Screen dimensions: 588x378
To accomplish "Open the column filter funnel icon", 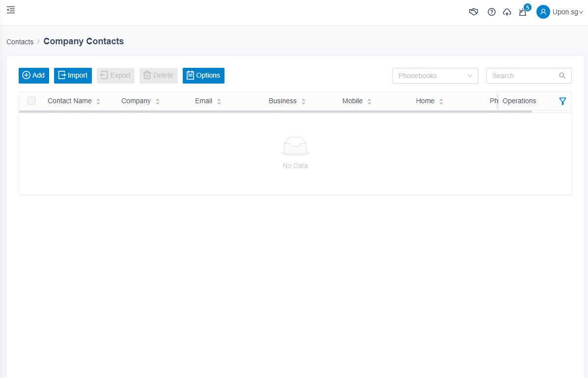I will click(x=562, y=101).
